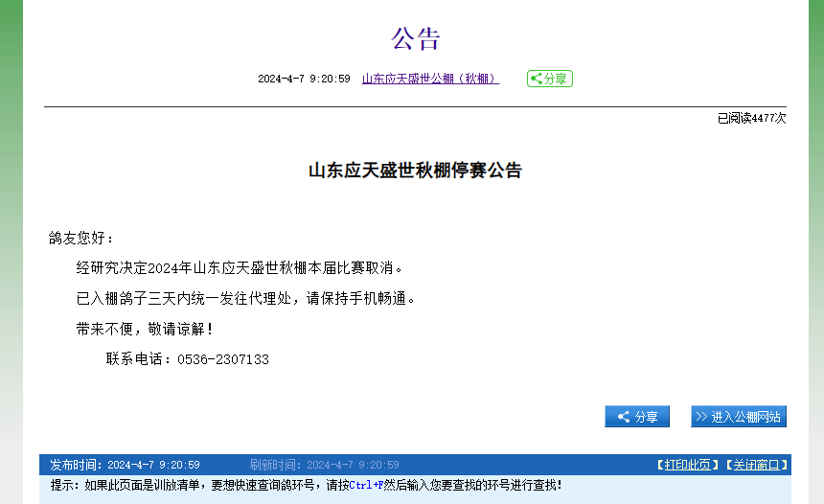Click share icon in green 分享 button

[x=537, y=79]
